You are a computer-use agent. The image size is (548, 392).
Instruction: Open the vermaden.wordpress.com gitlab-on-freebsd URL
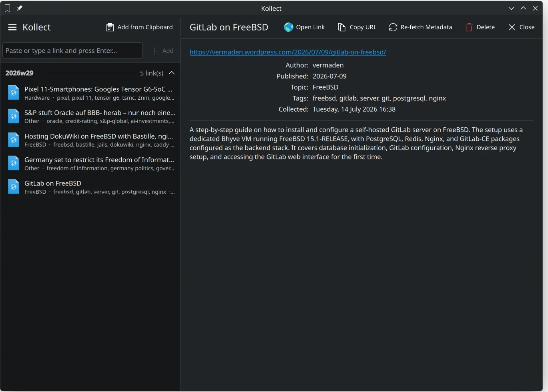tap(288, 52)
